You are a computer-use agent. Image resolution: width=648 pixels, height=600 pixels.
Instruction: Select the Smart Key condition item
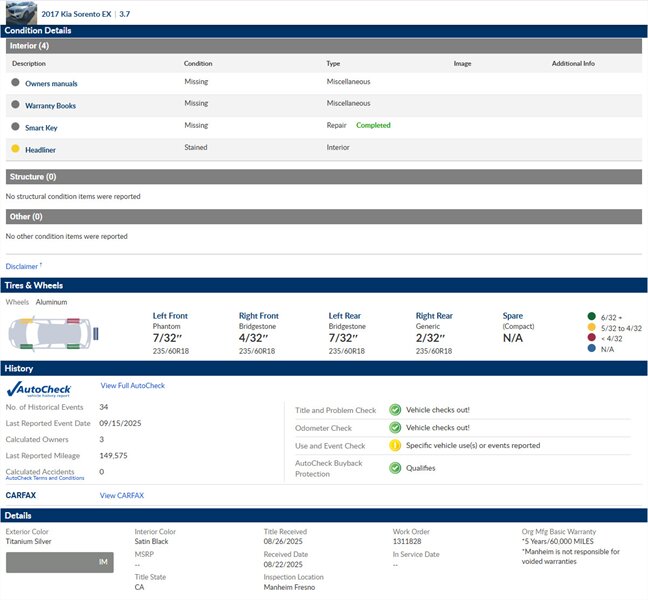tap(41, 128)
